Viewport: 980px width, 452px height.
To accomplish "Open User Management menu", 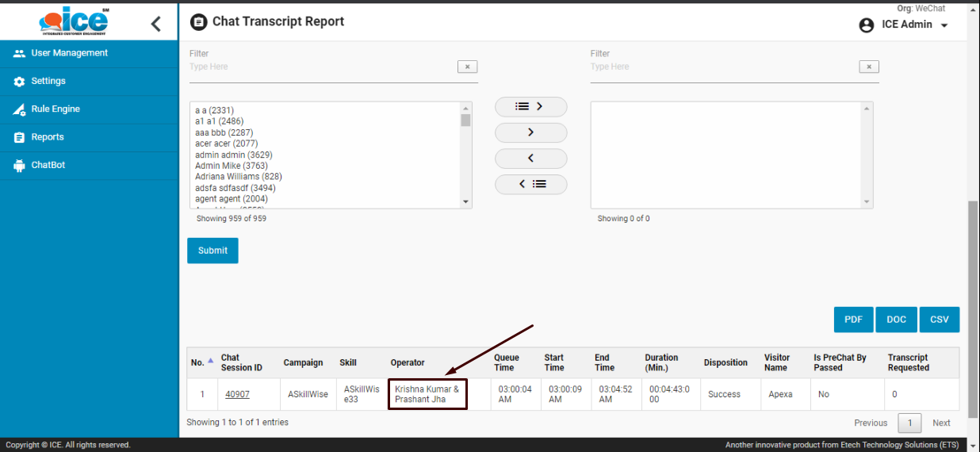I will (69, 53).
